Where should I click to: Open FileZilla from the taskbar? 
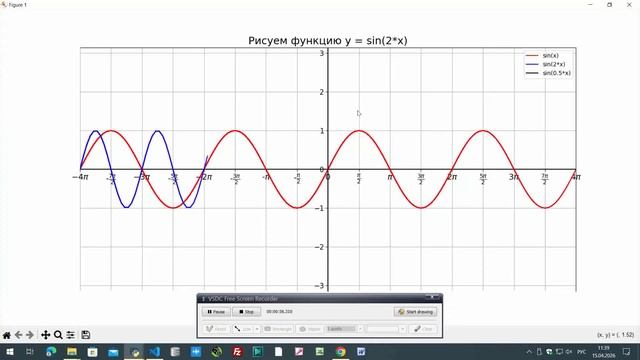click(x=237, y=352)
